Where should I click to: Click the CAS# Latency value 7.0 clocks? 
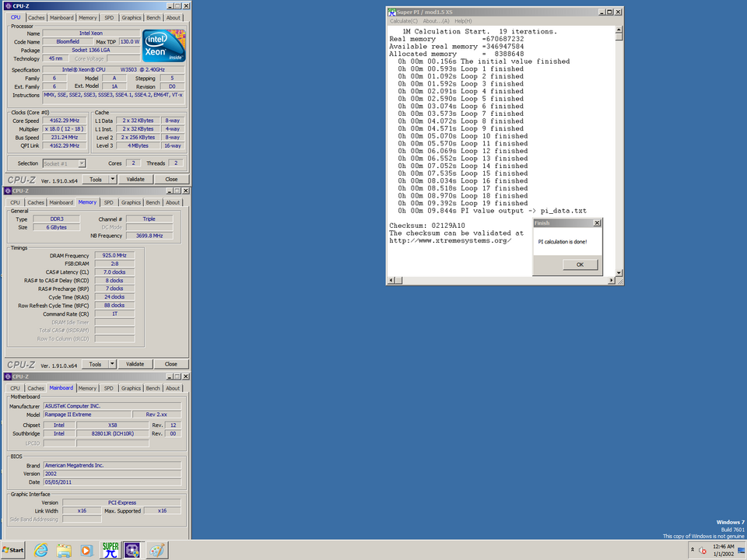coord(114,272)
